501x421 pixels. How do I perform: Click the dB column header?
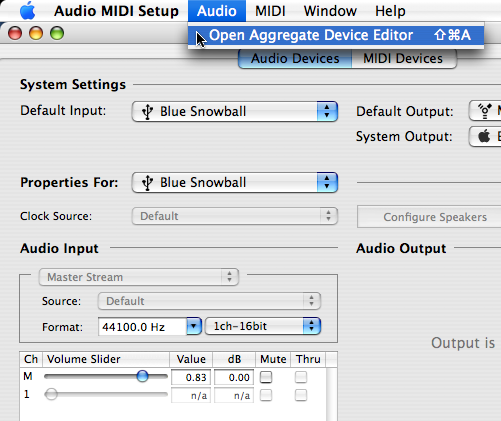(x=234, y=359)
